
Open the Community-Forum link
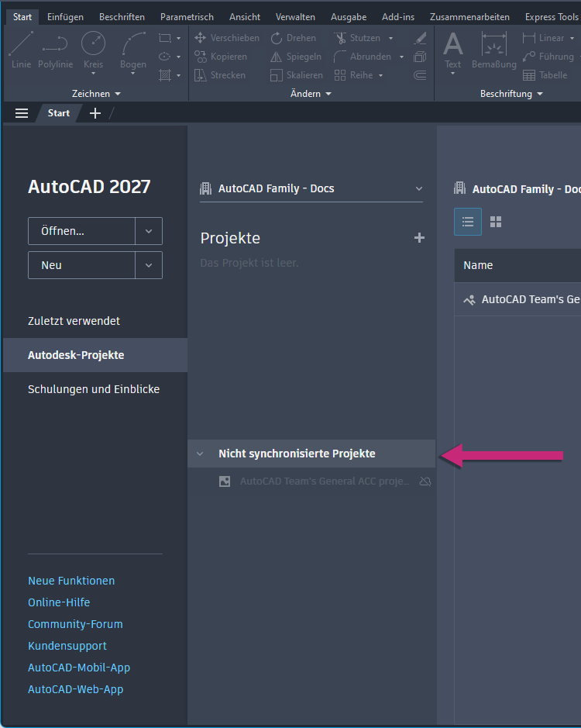click(76, 624)
